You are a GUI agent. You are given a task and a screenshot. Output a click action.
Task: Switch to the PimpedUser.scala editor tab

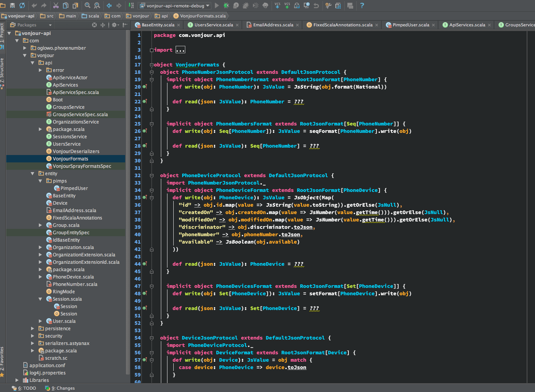pyautogui.click(x=410, y=25)
